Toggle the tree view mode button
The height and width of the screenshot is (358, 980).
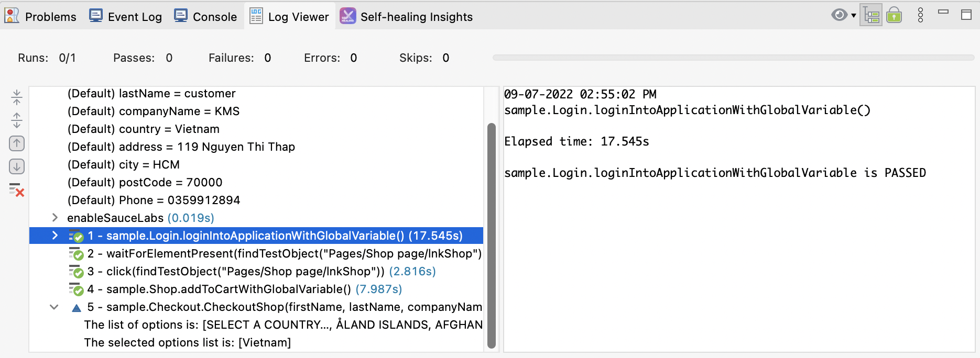coord(871,15)
